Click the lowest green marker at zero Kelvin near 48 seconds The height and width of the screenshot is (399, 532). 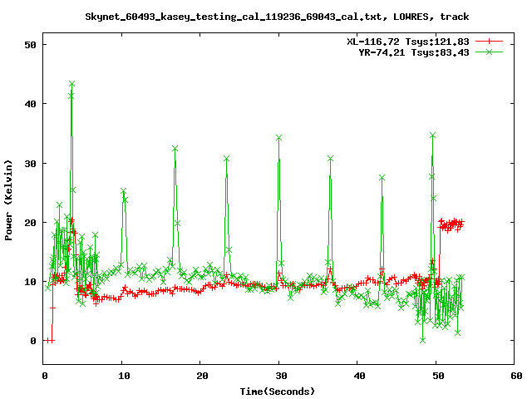(x=422, y=340)
